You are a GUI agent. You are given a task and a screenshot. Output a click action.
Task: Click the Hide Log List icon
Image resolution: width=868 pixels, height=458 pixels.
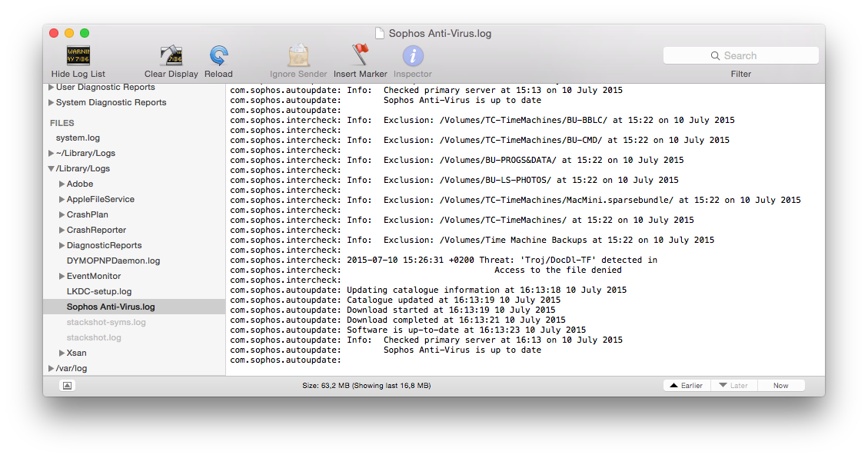(78, 55)
